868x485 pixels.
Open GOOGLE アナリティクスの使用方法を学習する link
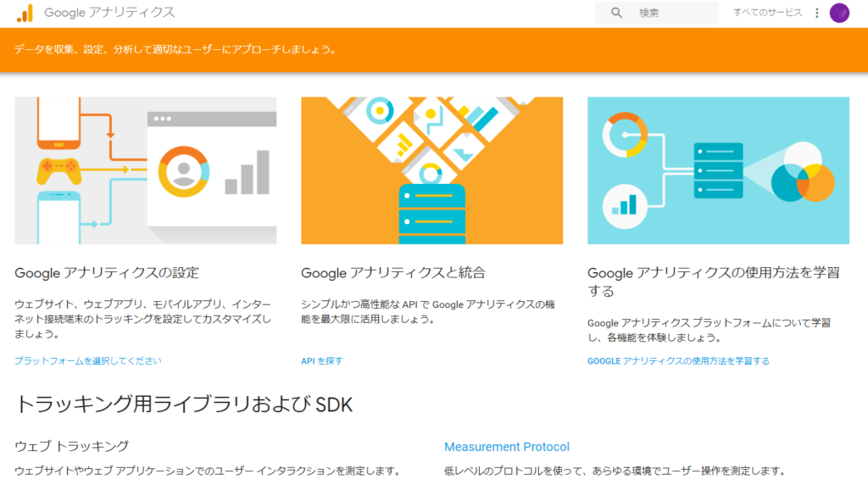pos(678,361)
